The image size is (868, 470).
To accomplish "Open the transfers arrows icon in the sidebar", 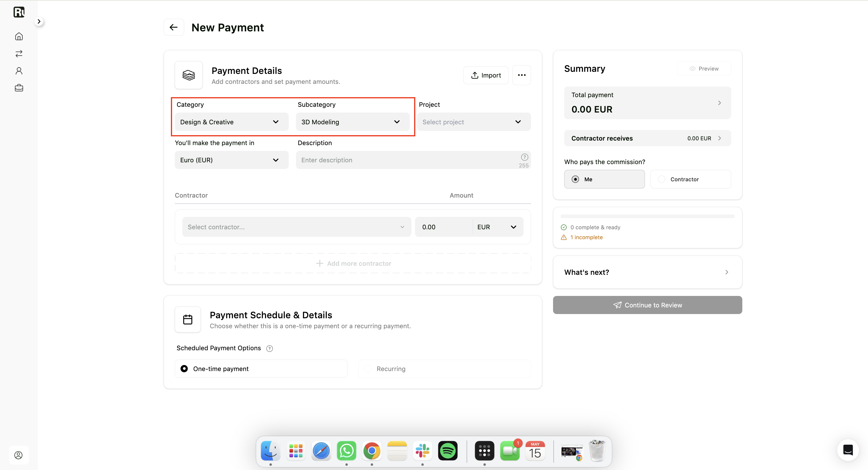I will [19, 54].
